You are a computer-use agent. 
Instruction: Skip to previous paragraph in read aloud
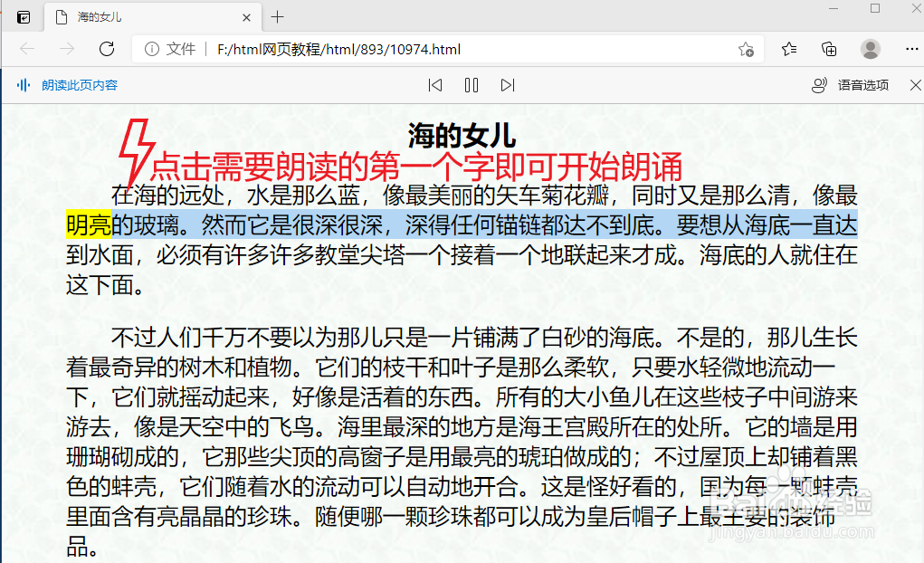435,85
